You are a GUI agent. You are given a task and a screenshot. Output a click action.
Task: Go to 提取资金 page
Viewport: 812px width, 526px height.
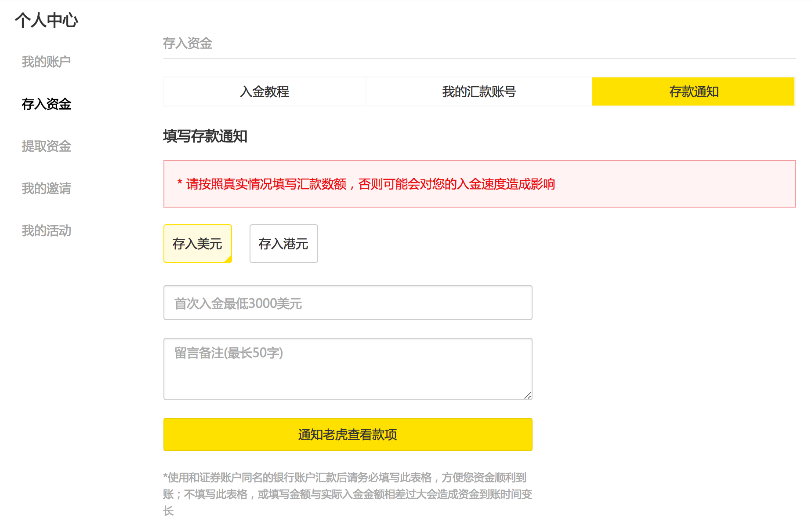46,146
